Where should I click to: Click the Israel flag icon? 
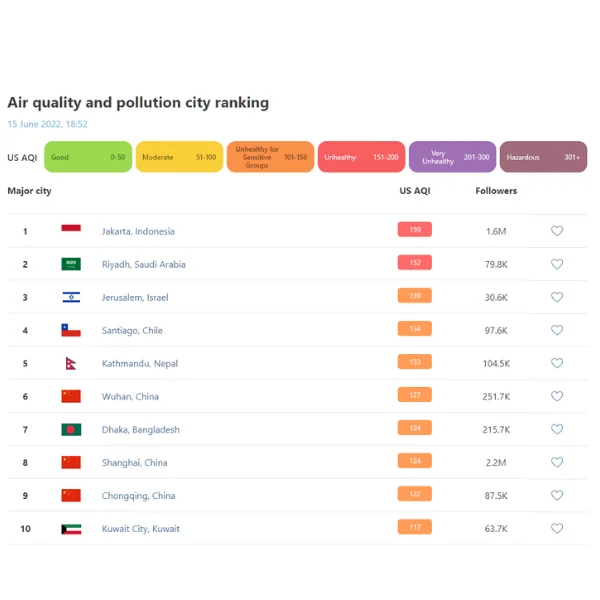pyautogui.click(x=71, y=297)
